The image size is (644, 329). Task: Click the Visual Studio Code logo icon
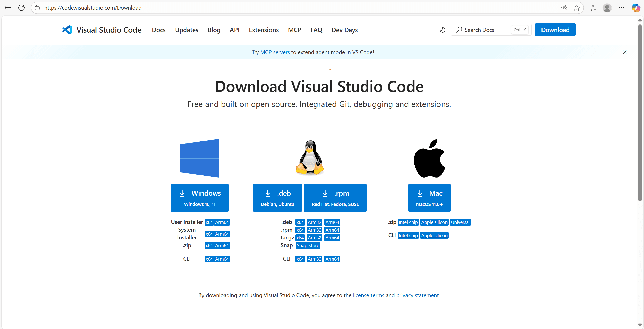[67, 30]
